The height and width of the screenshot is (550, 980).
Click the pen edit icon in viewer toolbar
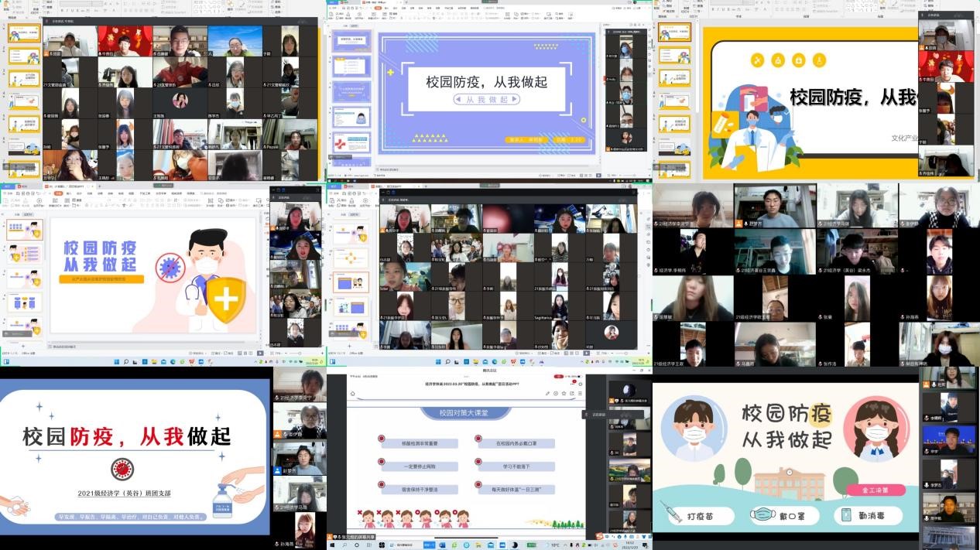tap(548, 393)
